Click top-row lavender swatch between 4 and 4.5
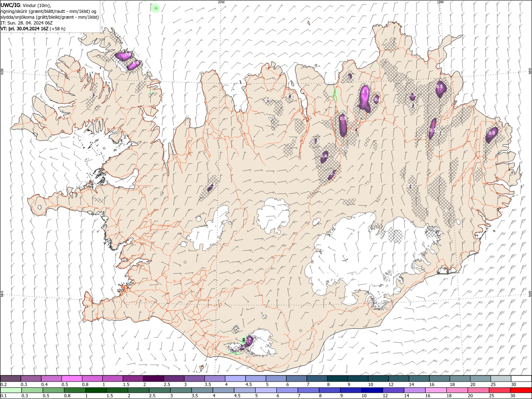Image resolution: width=532 pixels, height=399 pixels. (235, 378)
